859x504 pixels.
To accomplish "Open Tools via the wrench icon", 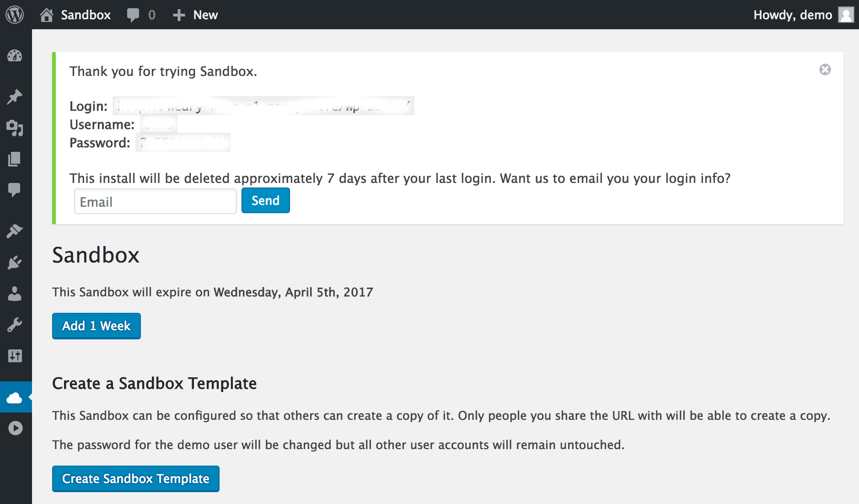I will (x=15, y=325).
